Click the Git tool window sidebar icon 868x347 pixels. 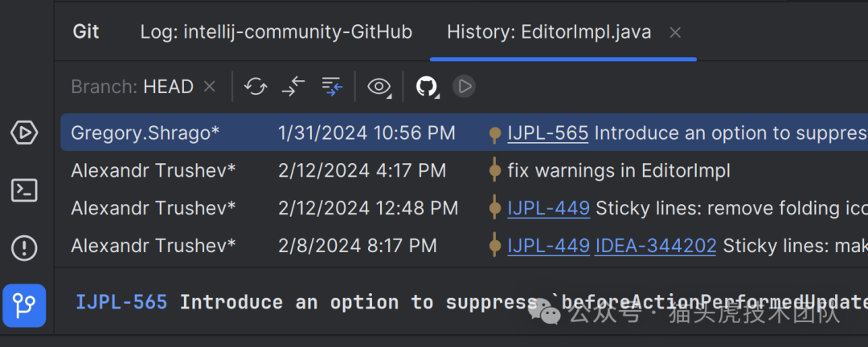pyautogui.click(x=24, y=306)
